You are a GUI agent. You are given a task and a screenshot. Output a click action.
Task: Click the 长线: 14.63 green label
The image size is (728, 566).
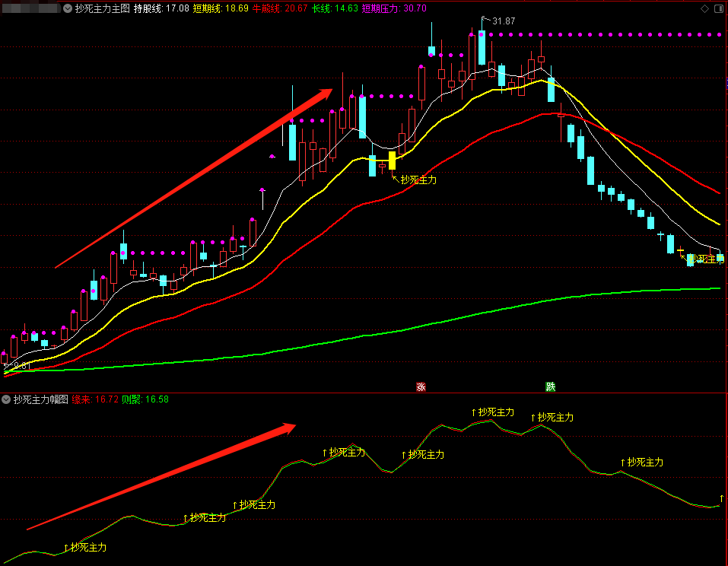point(335,8)
